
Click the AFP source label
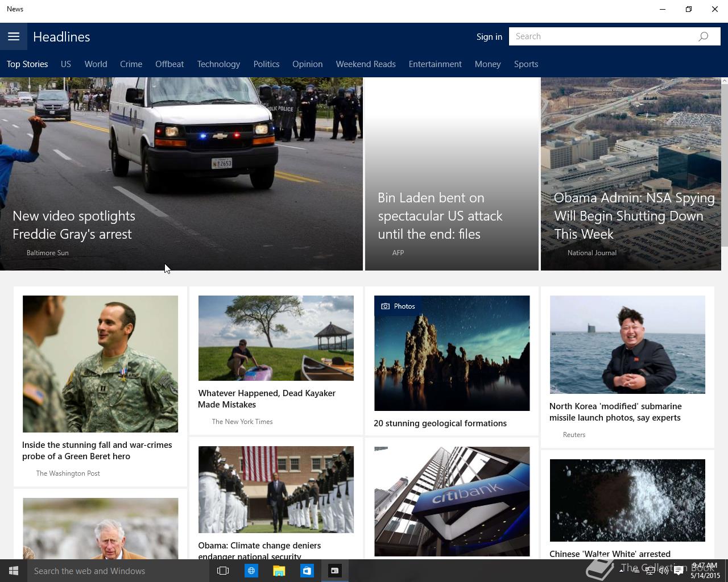(x=398, y=253)
